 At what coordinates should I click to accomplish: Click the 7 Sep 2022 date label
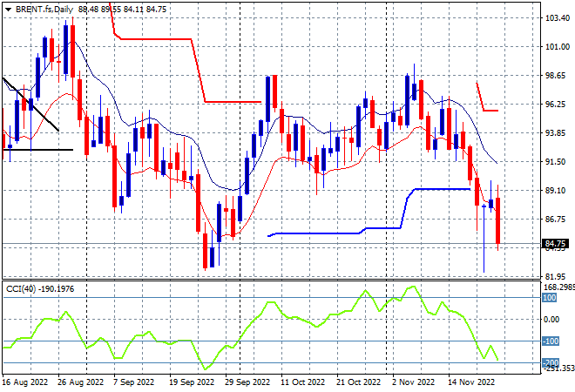134,382
